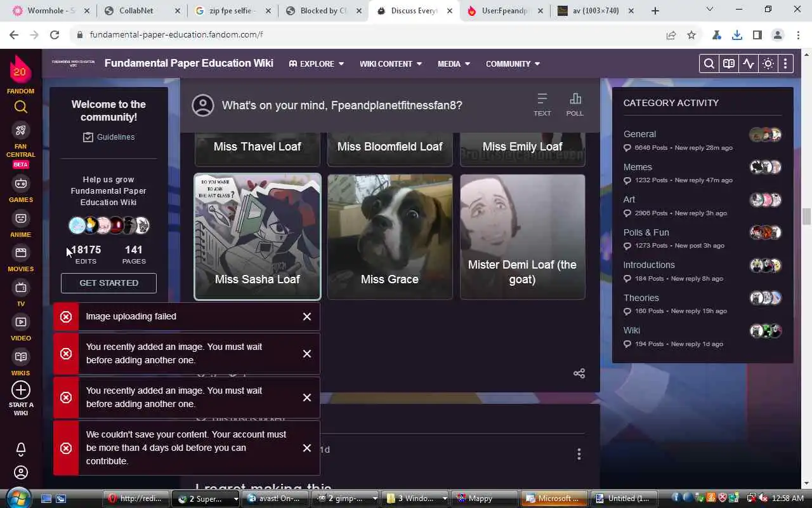Screen dimensions: 812x508
Task: Dismiss the second 'You recently added an image' notice
Action: [307, 398]
